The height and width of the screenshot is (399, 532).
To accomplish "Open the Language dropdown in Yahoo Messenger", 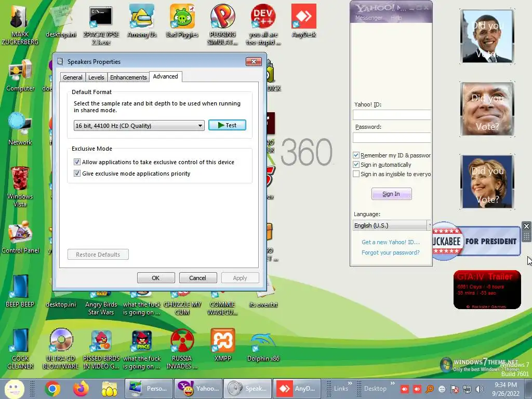I will 392,225.
